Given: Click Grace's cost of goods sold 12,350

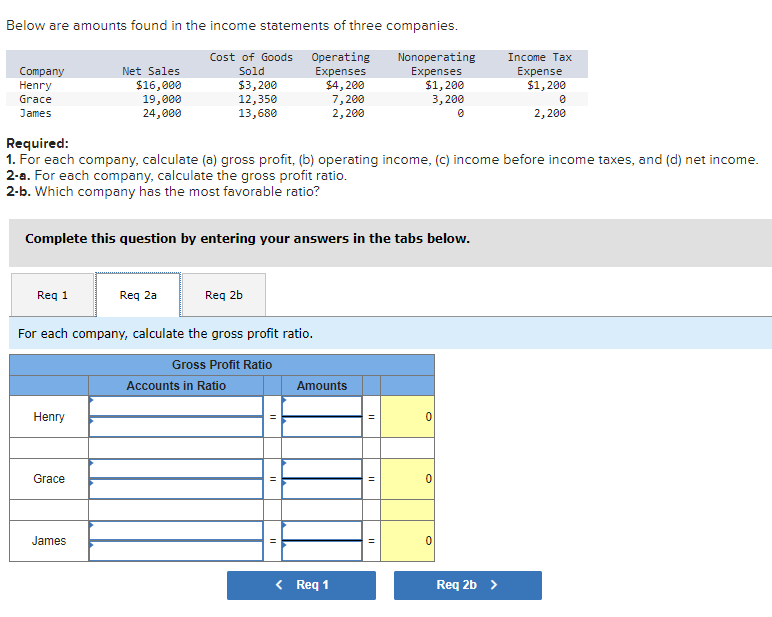Looking at the screenshot, I should tap(257, 99).
